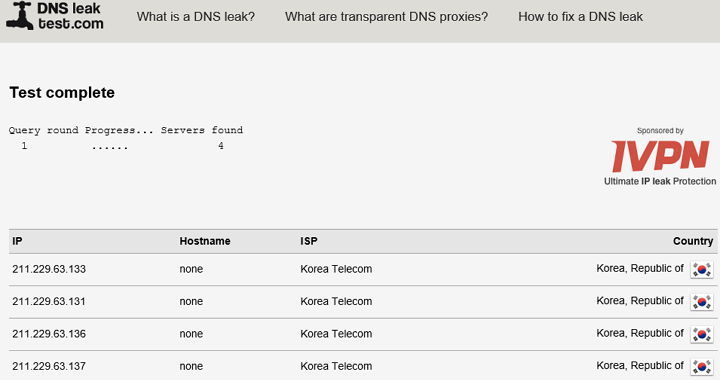Click Korean flag for 211.229.63.133 row

(x=702, y=269)
